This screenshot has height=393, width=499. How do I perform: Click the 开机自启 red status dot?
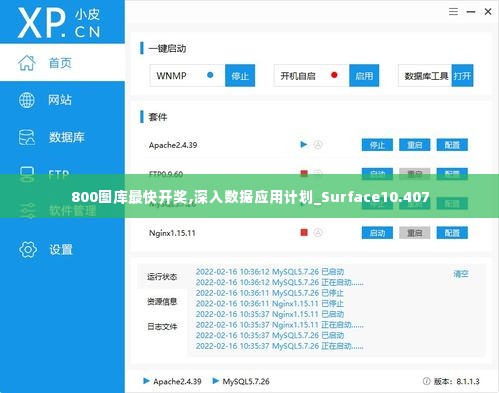click(x=334, y=75)
